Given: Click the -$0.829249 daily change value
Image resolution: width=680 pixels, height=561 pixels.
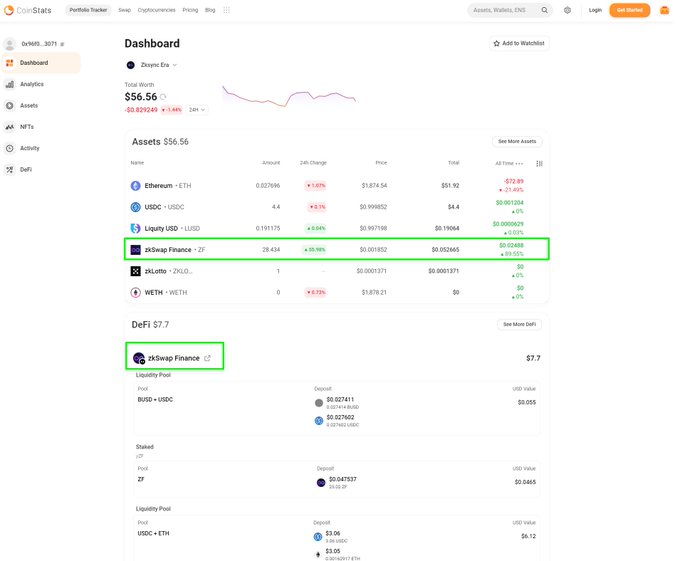Looking at the screenshot, I should click(141, 110).
